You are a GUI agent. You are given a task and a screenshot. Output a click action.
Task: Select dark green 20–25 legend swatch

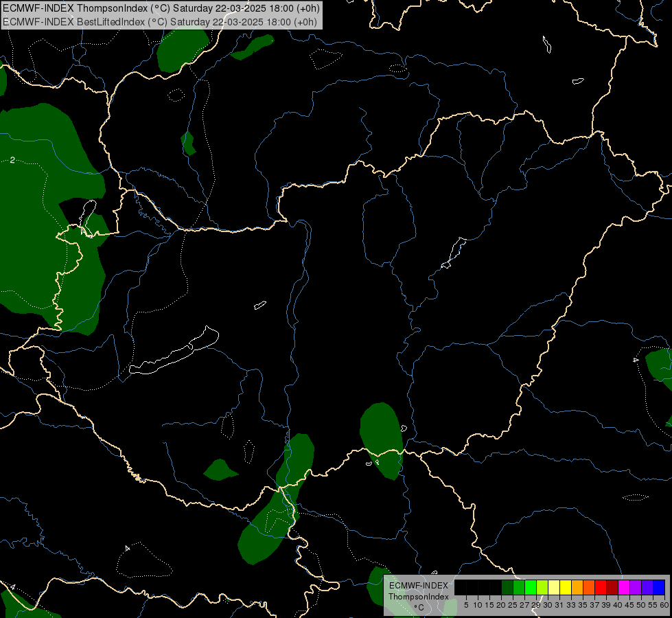click(507, 587)
